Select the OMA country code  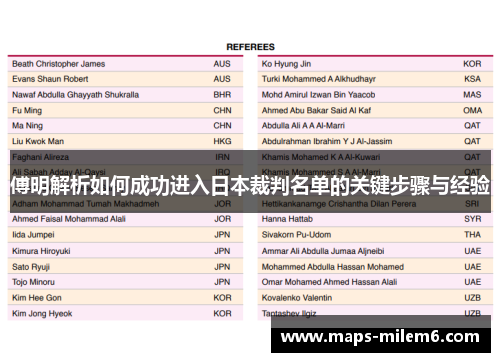pyautogui.click(x=472, y=110)
